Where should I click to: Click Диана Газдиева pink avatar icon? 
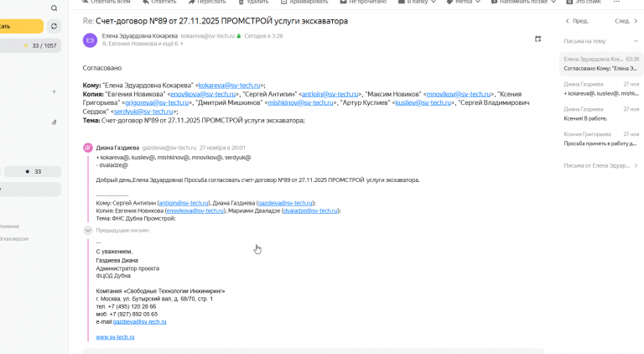point(88,148)
